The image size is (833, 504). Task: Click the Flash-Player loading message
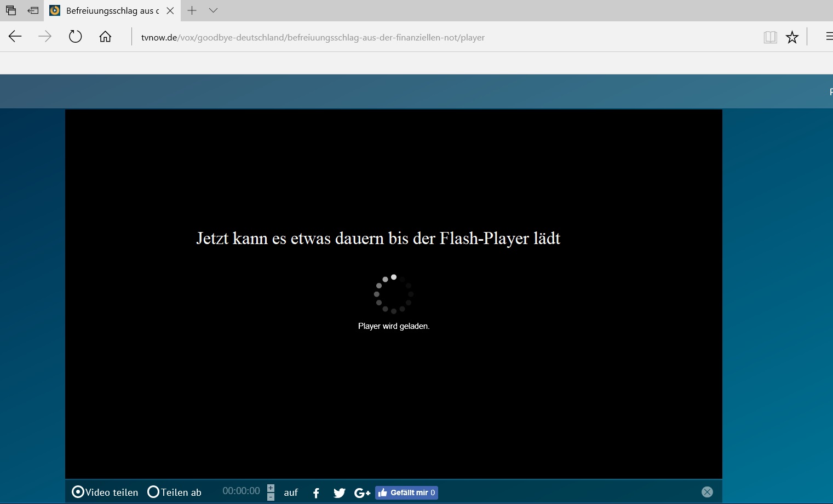pyautogui.click(x=378, y=239)
